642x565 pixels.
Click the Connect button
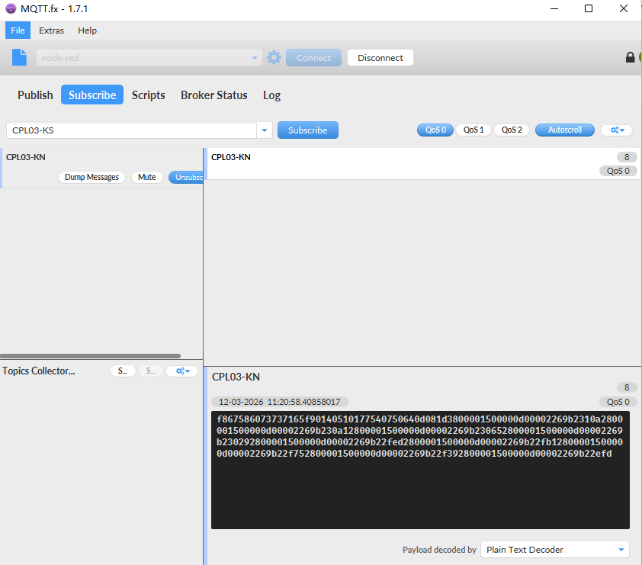pos(314,58)
